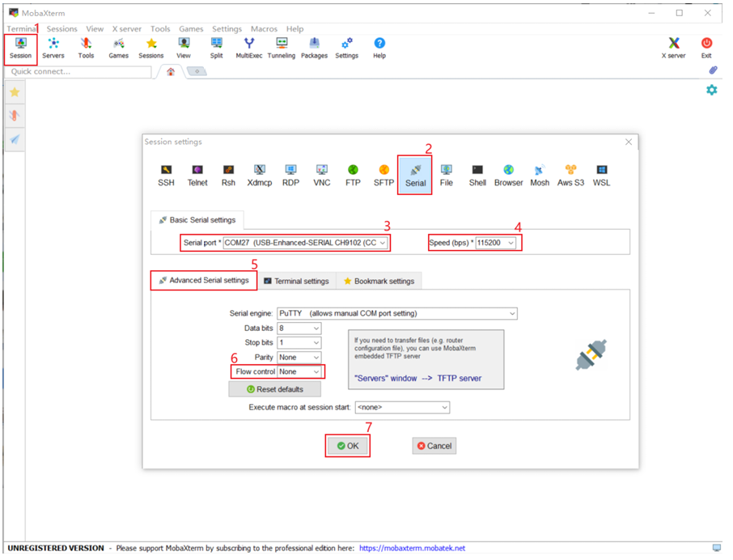Click the new tab button beside home
Screen dimensions: 733x560
pos(197,71)
